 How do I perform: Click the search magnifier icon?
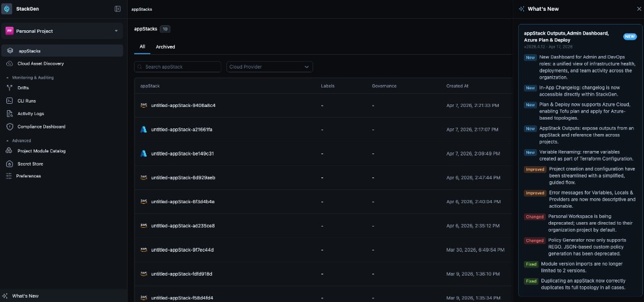(x=140, y=67)
